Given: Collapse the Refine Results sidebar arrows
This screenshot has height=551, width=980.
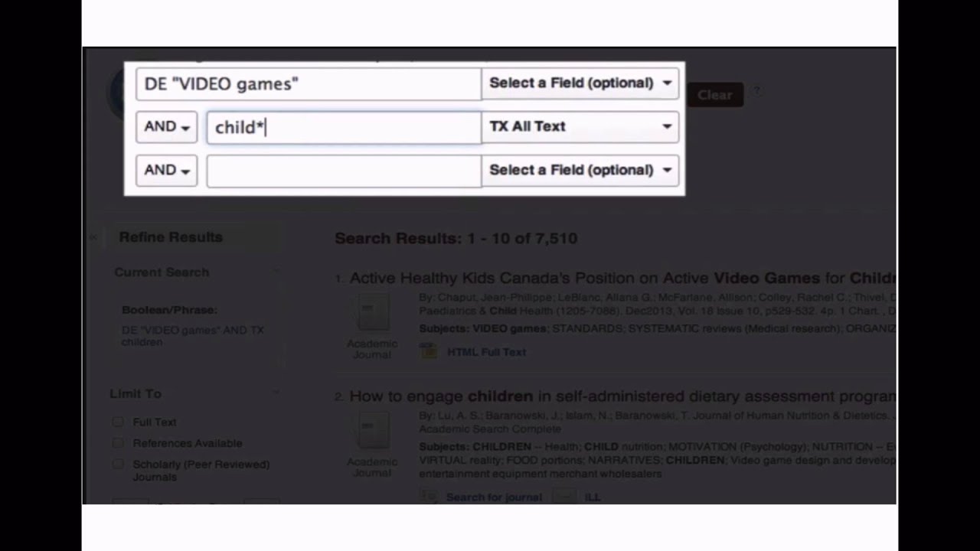Looking at the screenshot, I should [x=93, y=237].
